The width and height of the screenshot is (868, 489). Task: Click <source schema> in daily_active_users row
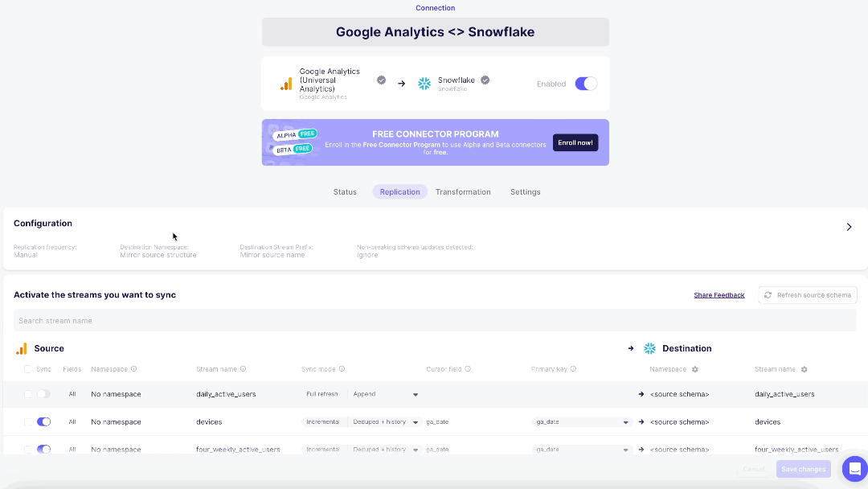coord(680,394)
